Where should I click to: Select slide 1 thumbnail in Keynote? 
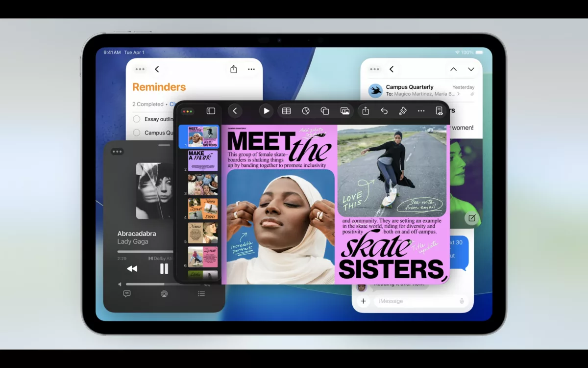pos(203,136)
